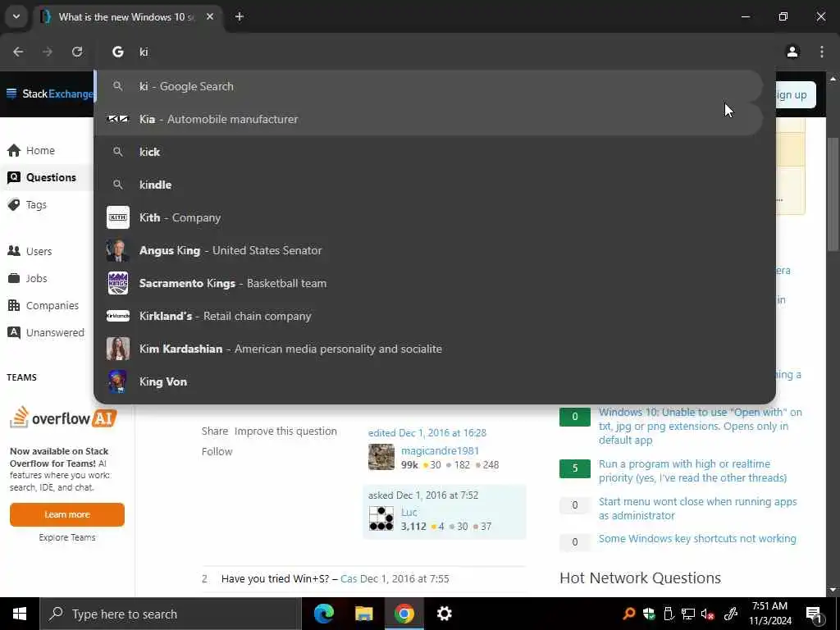Open commenter Cas's profile
The height and width of the screenshot is (630, 840).
tap(348, 578)
